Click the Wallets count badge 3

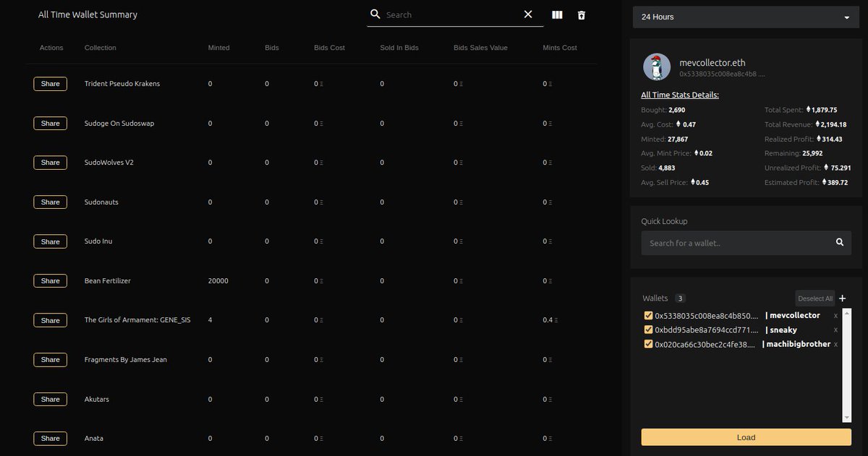[x=680, y=298]
